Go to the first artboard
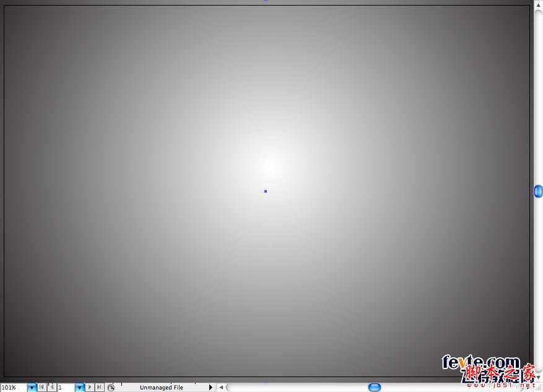 point(42,387)
